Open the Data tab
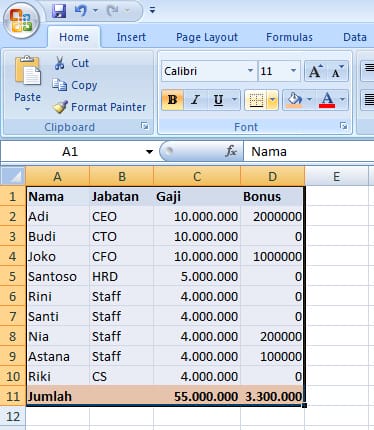 pos(355,37)
